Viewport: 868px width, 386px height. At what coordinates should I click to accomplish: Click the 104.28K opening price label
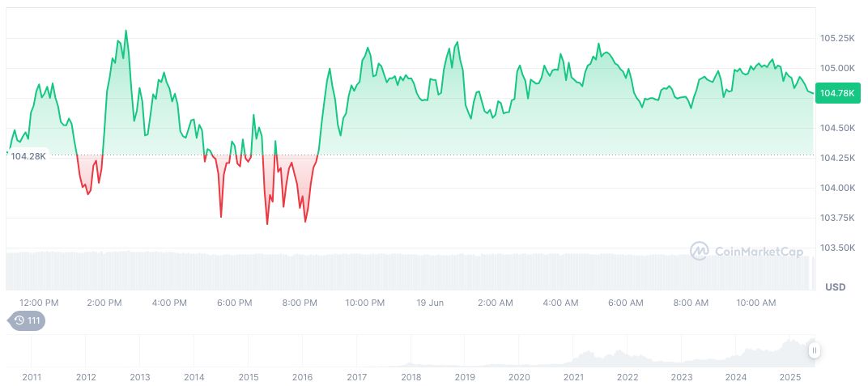28,155
